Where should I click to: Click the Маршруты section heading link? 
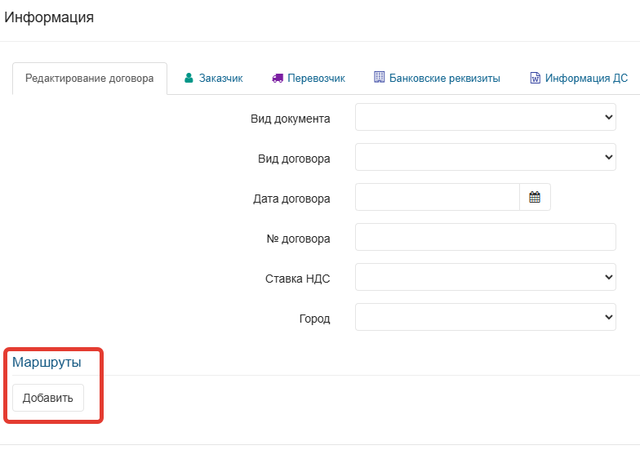[47, 362]
